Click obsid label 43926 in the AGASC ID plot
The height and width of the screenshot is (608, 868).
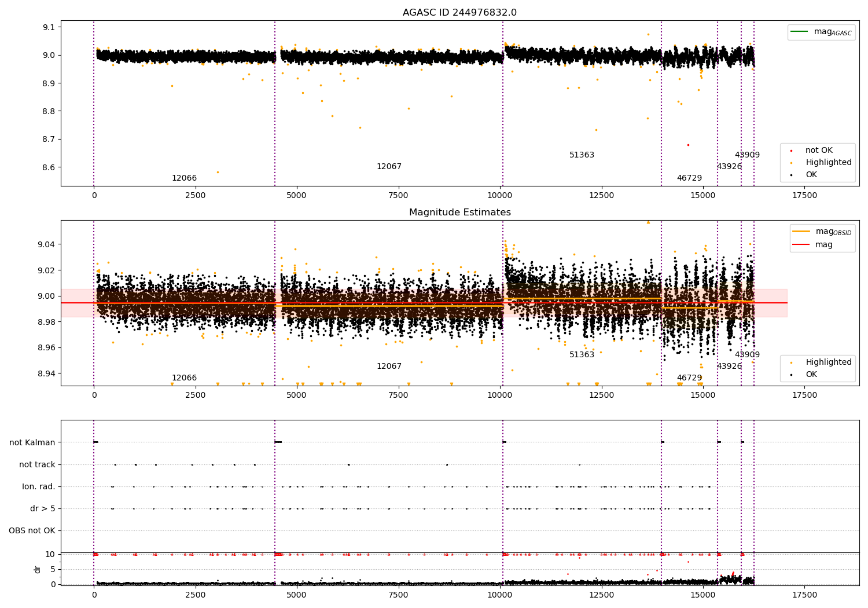click(x=729, y=167)
